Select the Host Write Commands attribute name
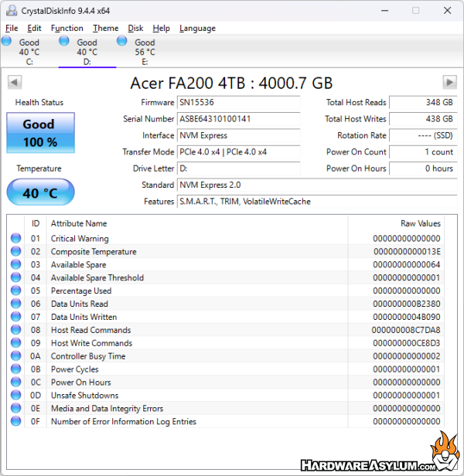 [x=91, y=343]
